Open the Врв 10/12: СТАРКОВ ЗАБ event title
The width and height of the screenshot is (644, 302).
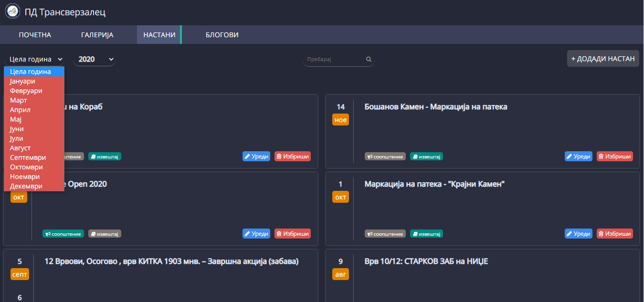(426, 261)
